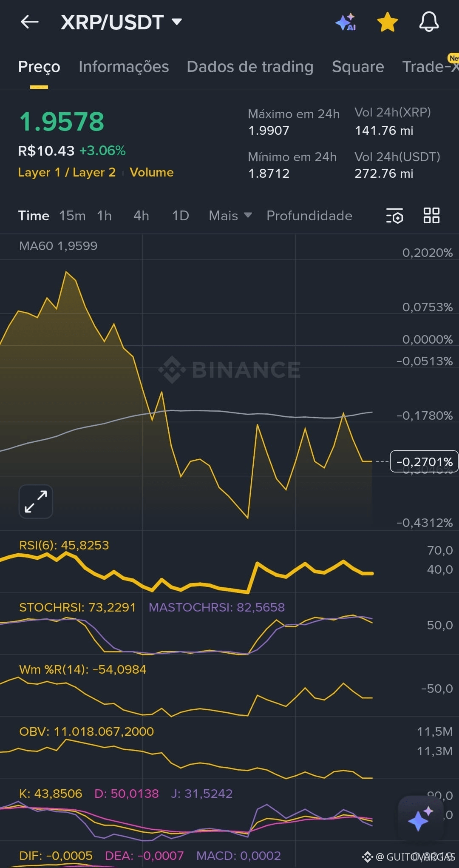Tap the +3.06% change percentage
Viewport: 459px width, 868px height.
pos(102,151)
